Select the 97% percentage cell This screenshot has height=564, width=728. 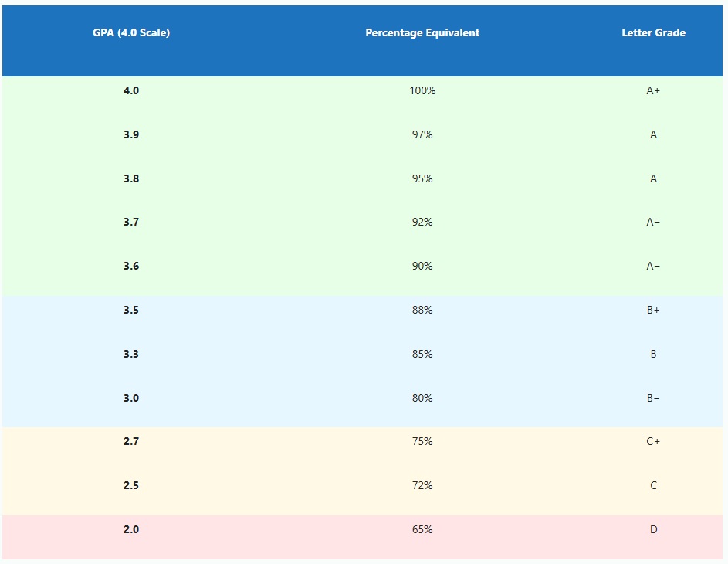click(x=422, y=134)
